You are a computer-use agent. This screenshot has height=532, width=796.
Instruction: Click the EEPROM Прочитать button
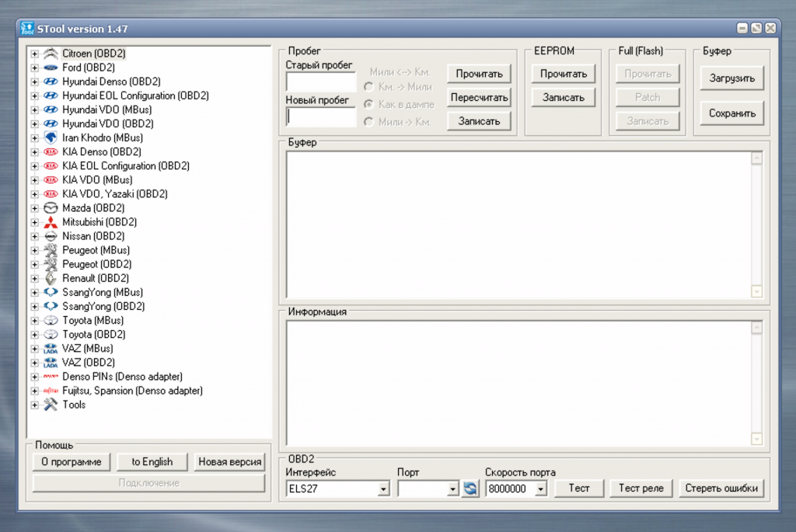(x=564, y=74)
